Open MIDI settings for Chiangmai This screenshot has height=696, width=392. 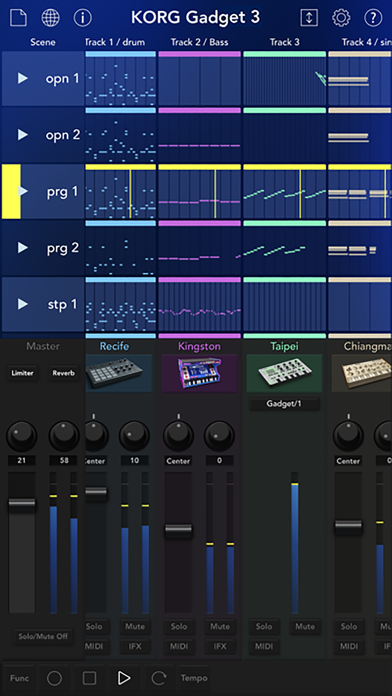(349, 646)
